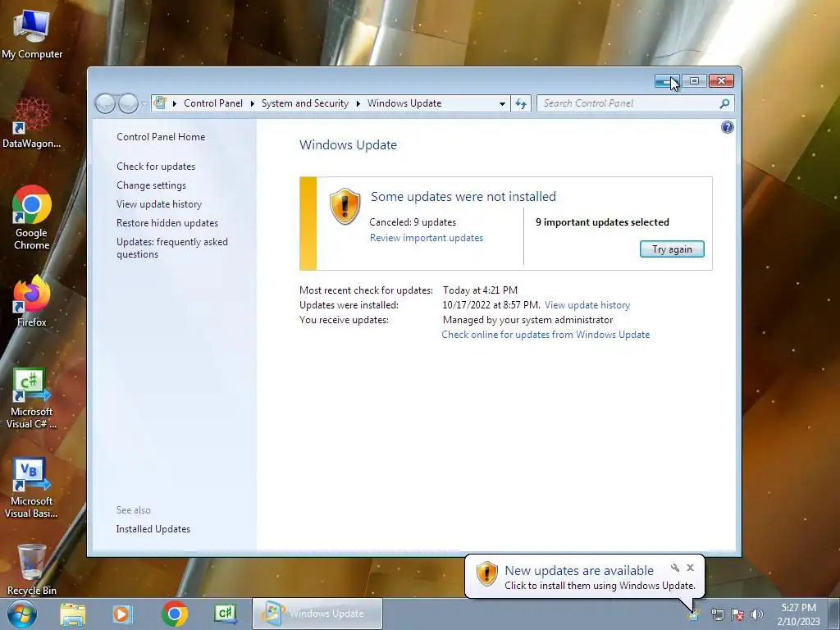Click Check for updates in sidebar
Screen dimensions: 840x630
tap(156, 166)
